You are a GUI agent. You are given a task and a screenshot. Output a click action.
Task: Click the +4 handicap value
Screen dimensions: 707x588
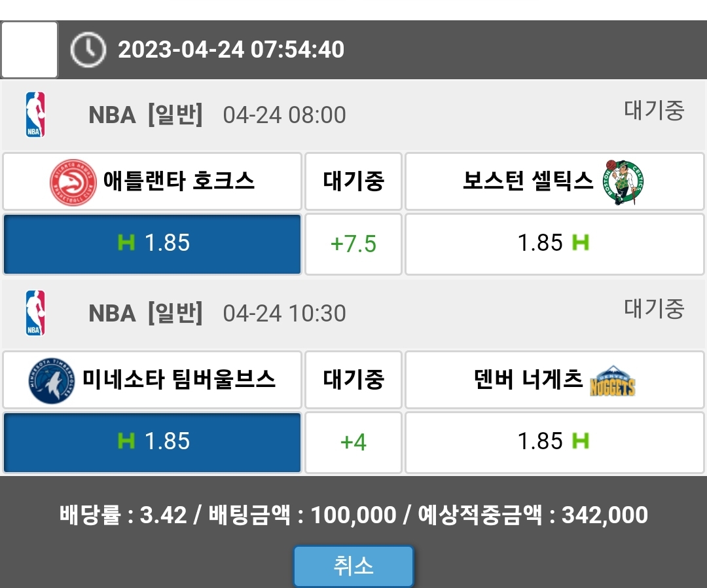[x=353, y=443]
